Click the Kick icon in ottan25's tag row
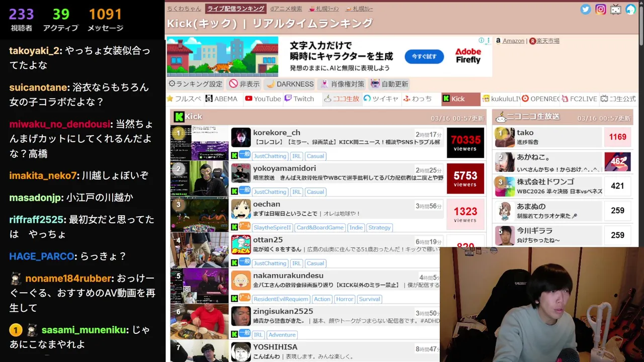The width and height of the screenshot is (644, 362). click(x=234, y=263)
